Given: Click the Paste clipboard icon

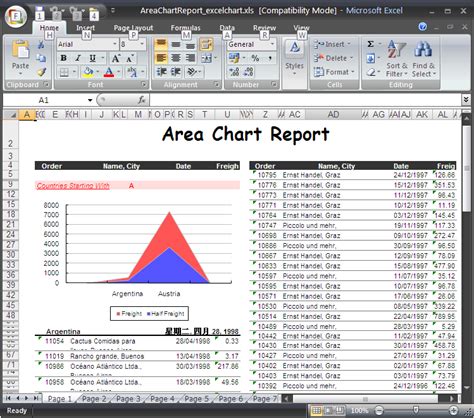Looking at the screenshot, I should click(21, 50).
